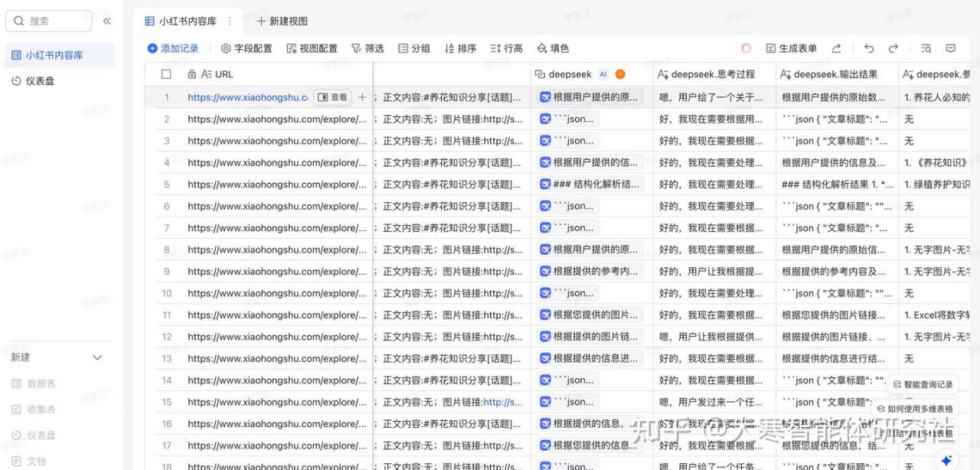Click the undo arrow icon
Screen dimensions: 980x470
(x=869, y=48)
